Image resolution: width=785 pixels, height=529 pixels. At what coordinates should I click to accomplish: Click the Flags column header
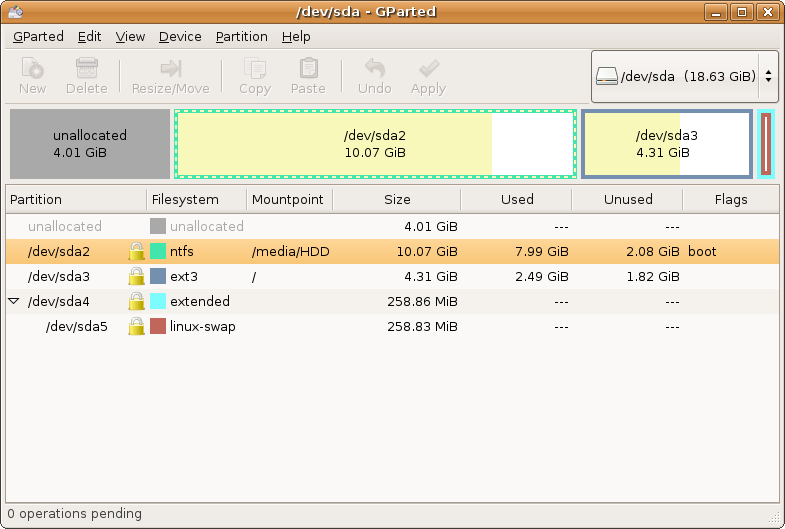pos(731,200)
